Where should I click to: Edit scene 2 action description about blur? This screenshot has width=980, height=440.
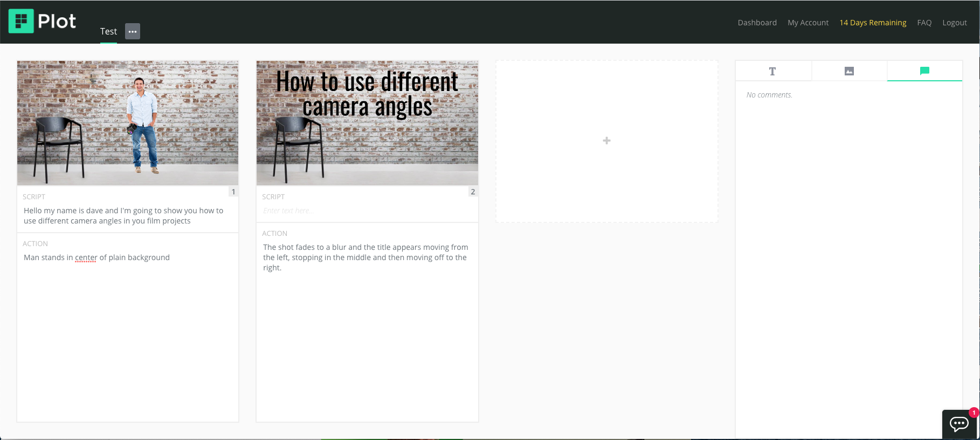tap(365, 257)
